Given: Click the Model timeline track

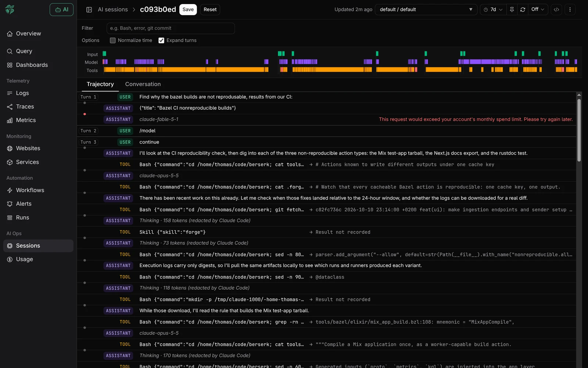Looking at the screenshot, I should tap(340, 62).
